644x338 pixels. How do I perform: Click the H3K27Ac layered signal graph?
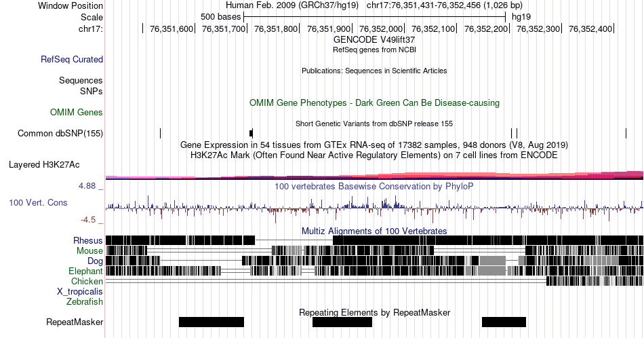pyautogui.click(x=374, y=175)
